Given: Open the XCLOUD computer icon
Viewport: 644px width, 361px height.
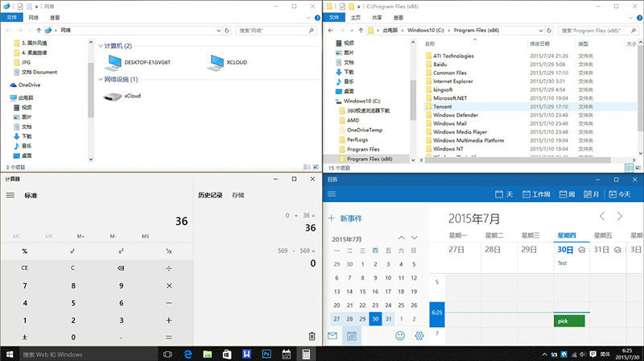Looking at the screenshot, I should click(x=215, y=61).
